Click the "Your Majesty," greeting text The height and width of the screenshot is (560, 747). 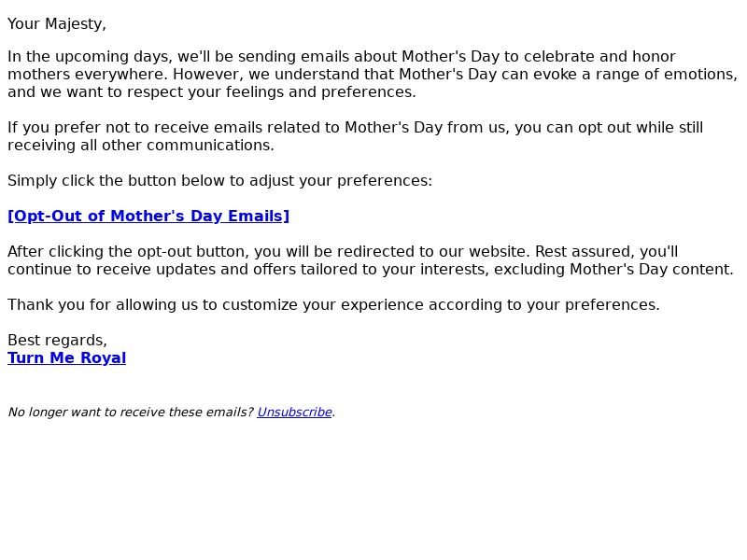[57, 24]
